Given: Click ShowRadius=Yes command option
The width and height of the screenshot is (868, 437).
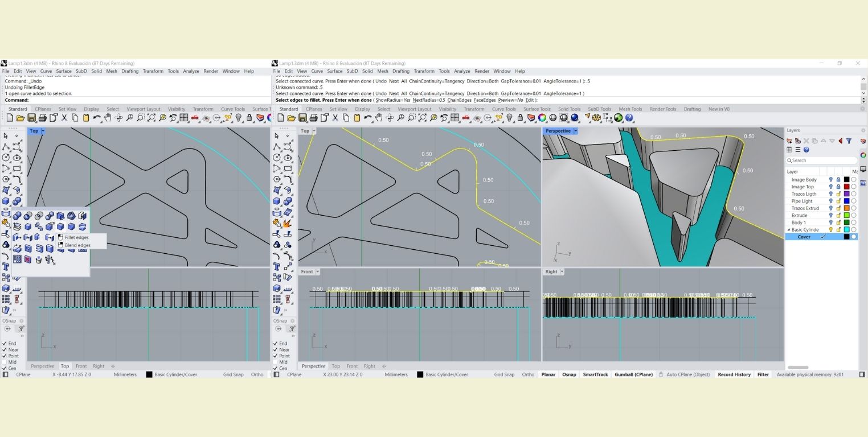Looking at the screenshot, I should tap(393, 100).
